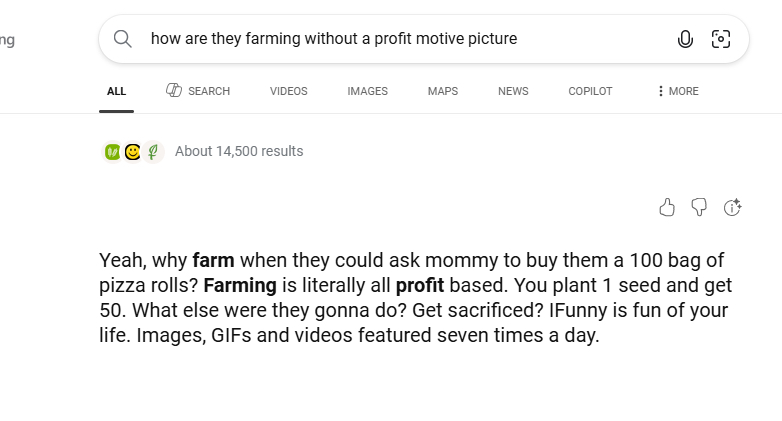Switch to the Images tab
Screen dimensions: 782x421
pos(367,91)
